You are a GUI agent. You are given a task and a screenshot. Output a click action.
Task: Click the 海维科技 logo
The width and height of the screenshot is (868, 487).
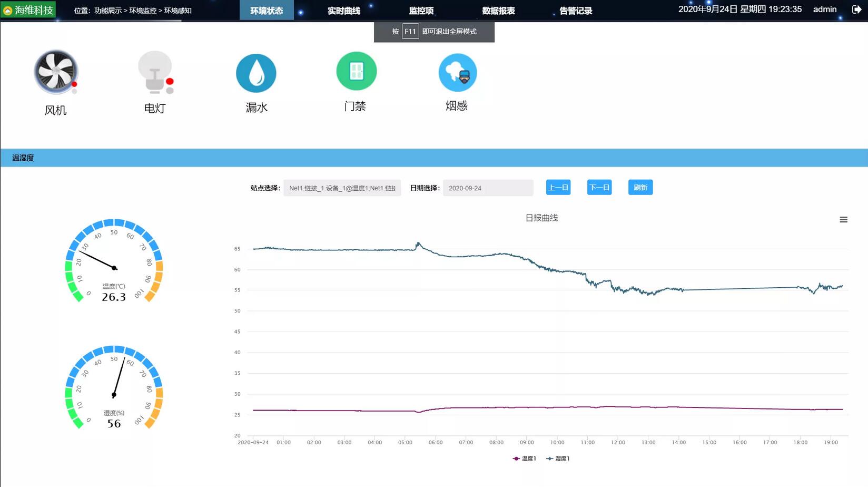[28, 10]
